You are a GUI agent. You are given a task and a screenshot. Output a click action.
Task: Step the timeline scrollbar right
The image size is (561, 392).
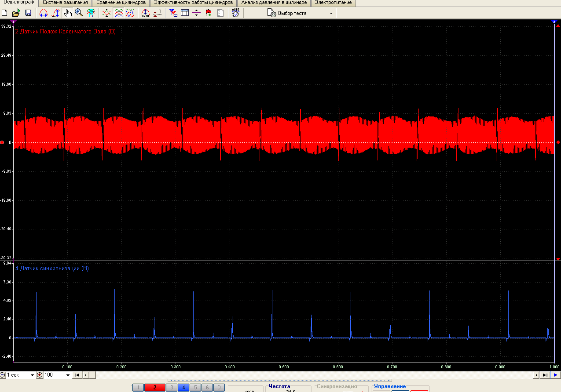[x=536, y=375]
